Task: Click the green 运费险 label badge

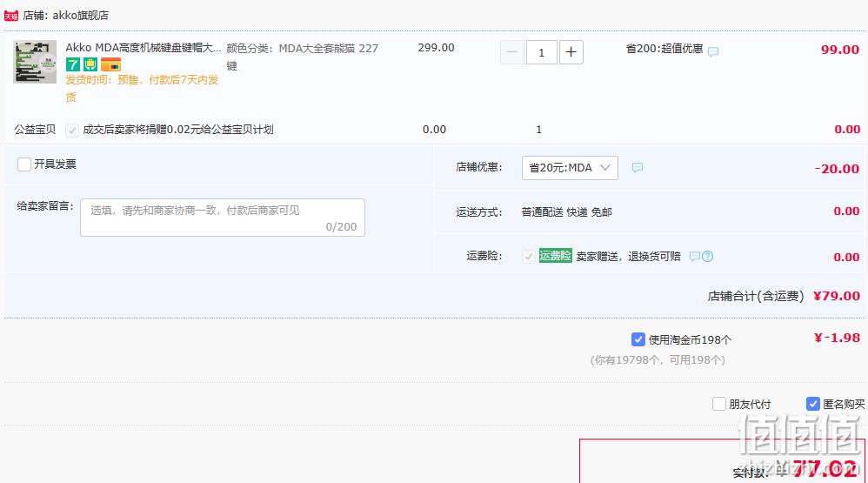Action: coord(555,256)
